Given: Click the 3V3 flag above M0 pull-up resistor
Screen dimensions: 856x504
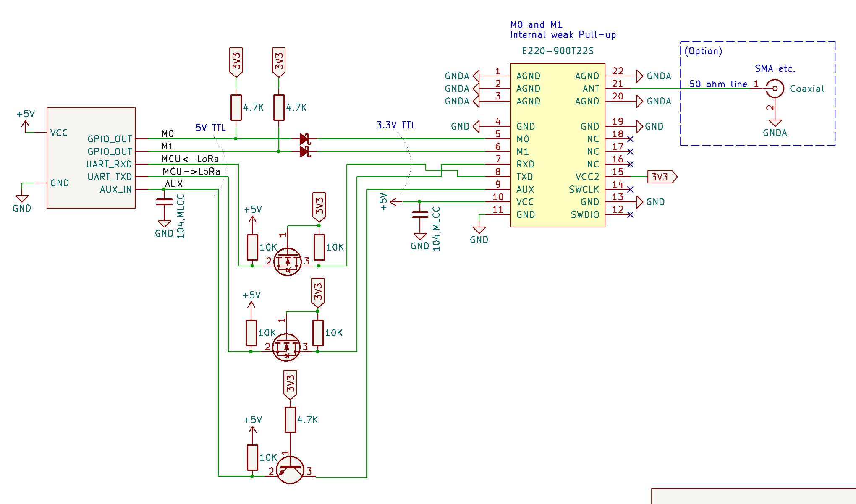Looking at the screenshot, I should click(x=236, y=62).
